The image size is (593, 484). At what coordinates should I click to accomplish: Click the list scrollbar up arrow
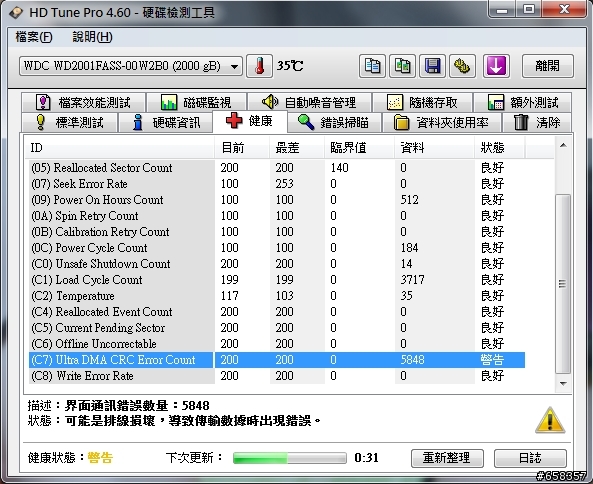coord(563,146)
